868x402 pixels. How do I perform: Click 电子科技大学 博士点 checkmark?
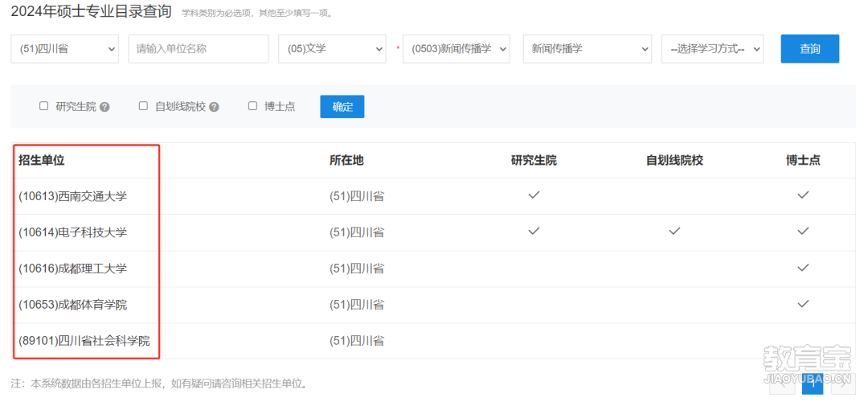tap(803, 232)
